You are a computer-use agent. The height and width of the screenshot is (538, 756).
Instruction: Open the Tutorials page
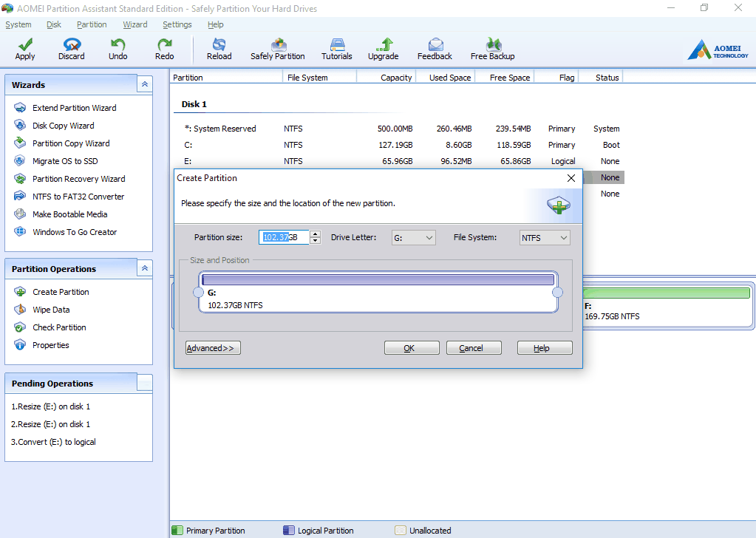(x=336, y=48)
